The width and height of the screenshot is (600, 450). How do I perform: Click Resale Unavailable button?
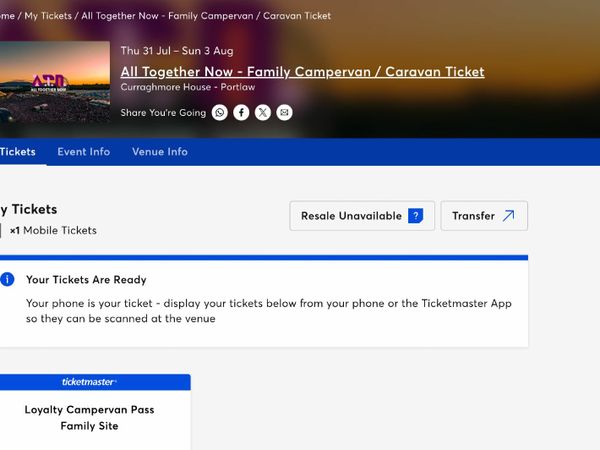tap(362, 216)
